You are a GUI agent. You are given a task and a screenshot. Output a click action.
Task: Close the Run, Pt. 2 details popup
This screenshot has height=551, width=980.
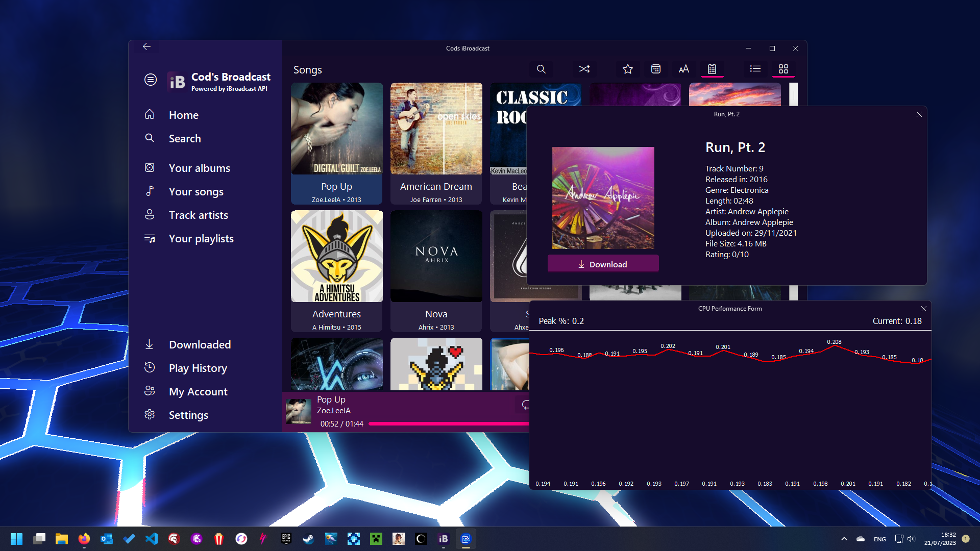click(919, 114)
